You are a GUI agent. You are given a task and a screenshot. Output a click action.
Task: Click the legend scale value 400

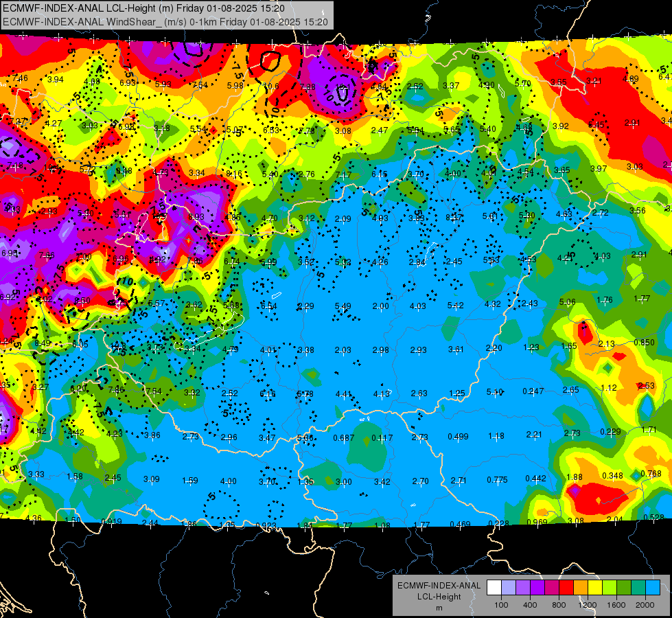click(530, 605)
